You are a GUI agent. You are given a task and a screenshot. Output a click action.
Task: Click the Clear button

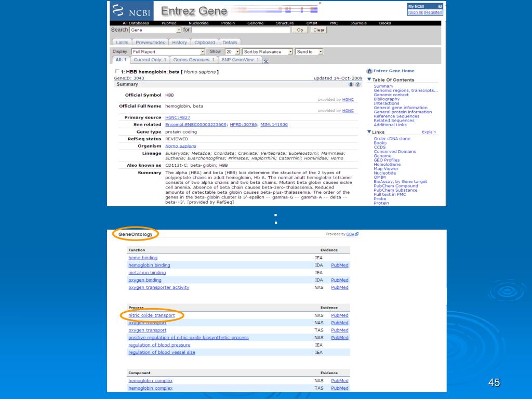(x=318, y=30)
